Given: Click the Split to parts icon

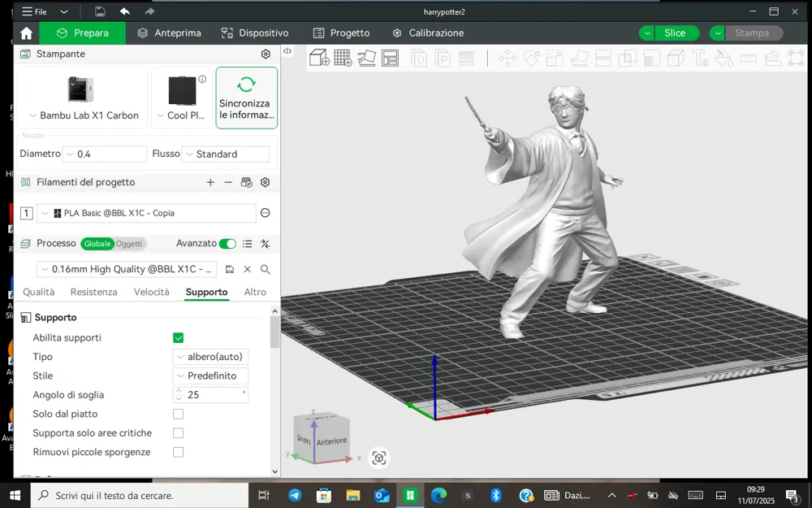Looking at the screenshot, I should point(443,58).
